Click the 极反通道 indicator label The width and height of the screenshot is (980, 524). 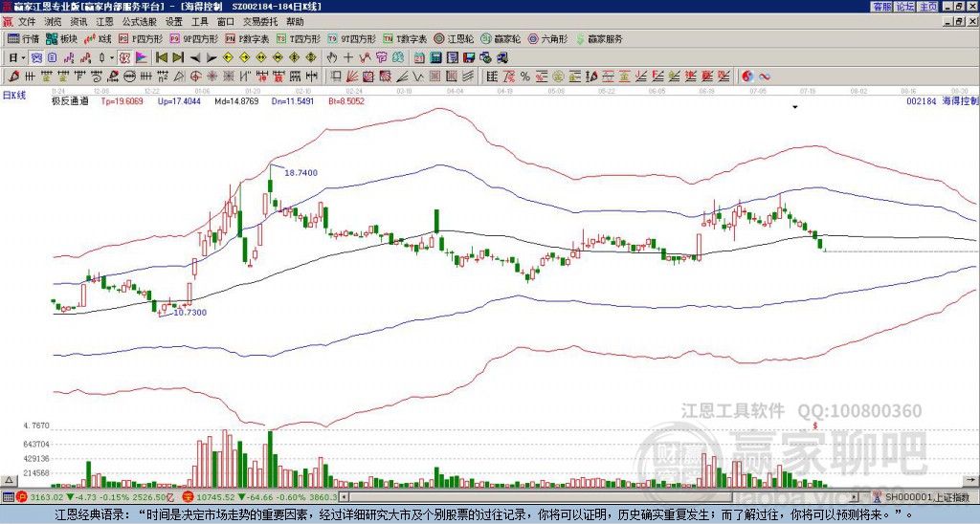click(69, 101)
